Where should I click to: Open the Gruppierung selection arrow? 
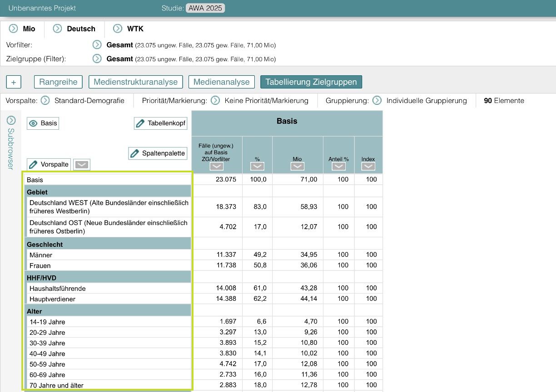377,101
